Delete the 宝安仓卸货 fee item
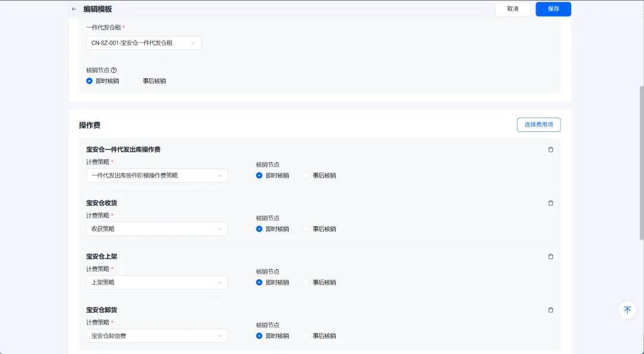This screenshot has height=354, width=644. [x=551, y=310]
